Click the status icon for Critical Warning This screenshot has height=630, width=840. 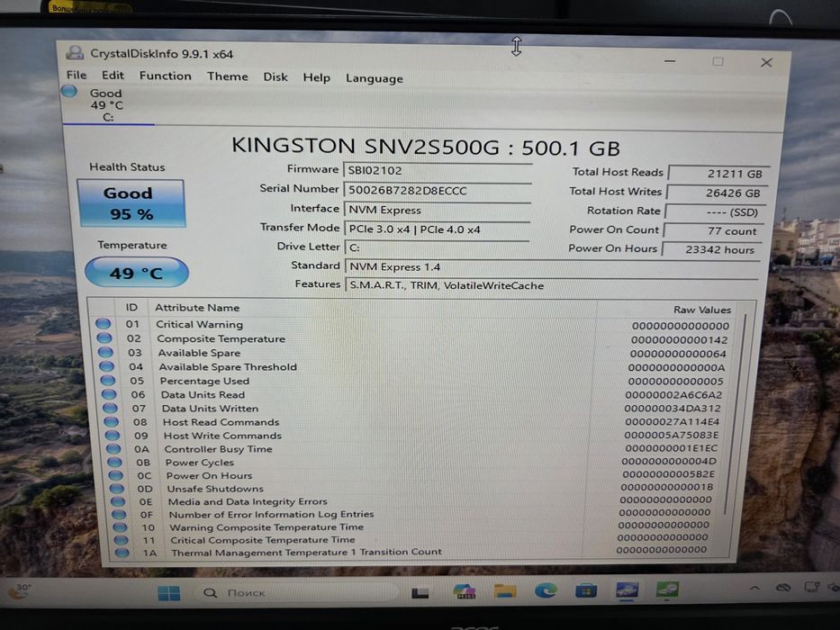[103, 324]
